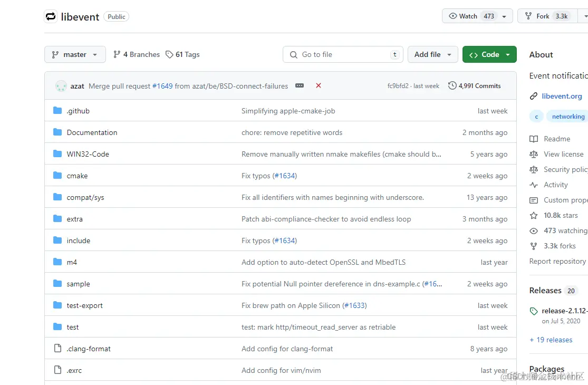Viewport: 588px width, 385px height.
Task: View the 4 Branches link
Action: click(x=137, y=54)
